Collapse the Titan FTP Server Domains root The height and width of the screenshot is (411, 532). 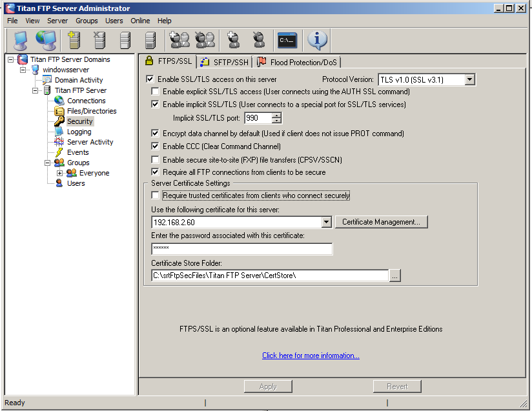(11, 60)
